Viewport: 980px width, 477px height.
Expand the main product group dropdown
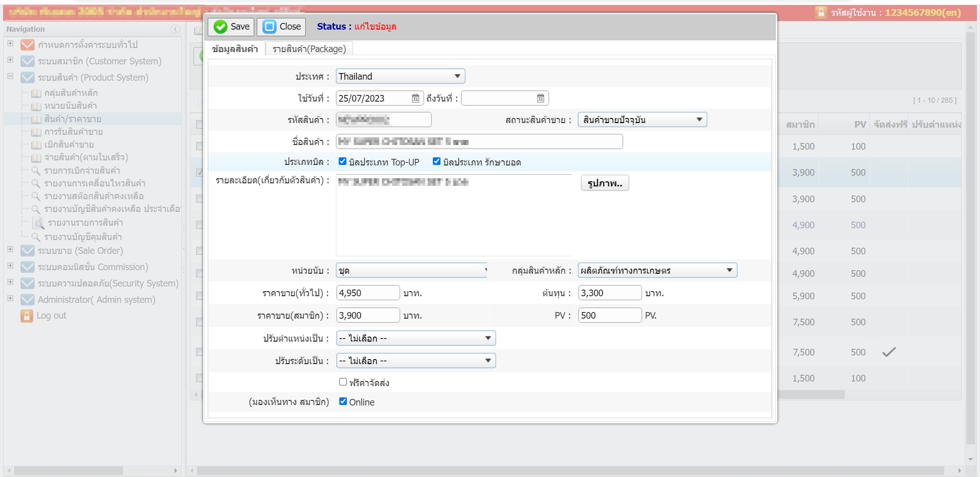click(x=657, y=270)
